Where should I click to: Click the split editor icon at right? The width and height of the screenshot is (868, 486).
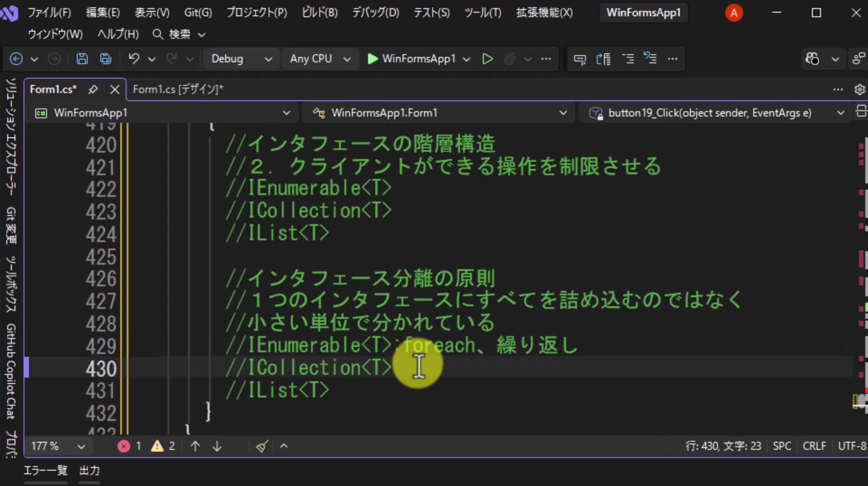[861, 111]
